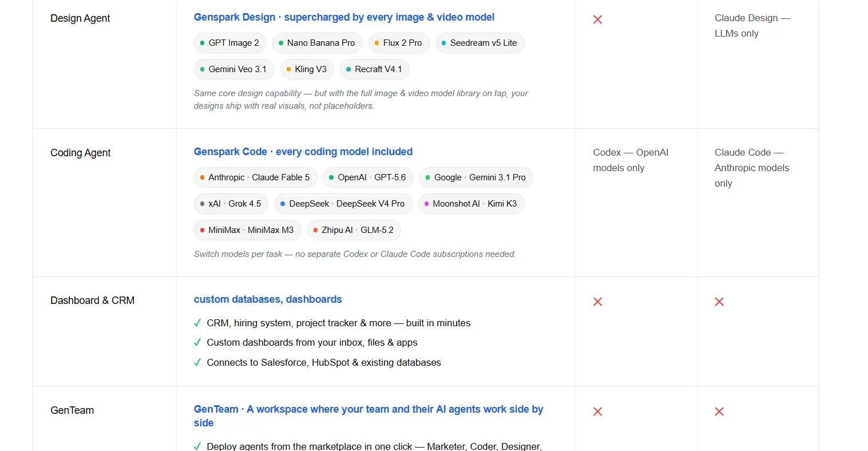Open the 'GenTeam · A workspace' heading link
The height and width of the screenshot is (451, 868).
(368, 416)
